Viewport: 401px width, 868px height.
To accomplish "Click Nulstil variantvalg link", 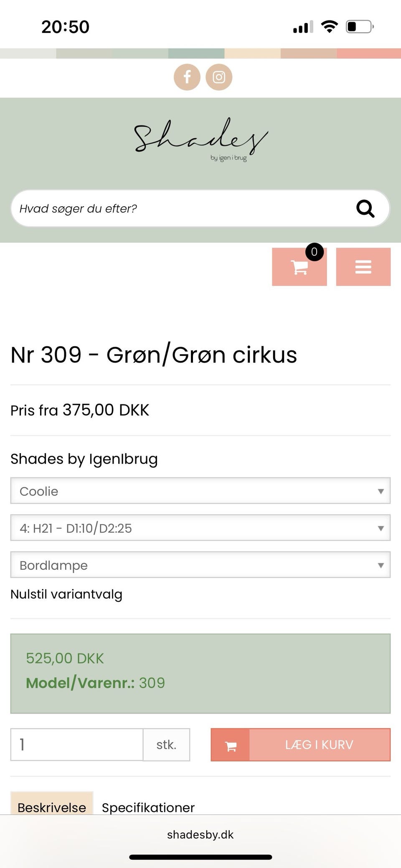I will (x=66, y=594).
